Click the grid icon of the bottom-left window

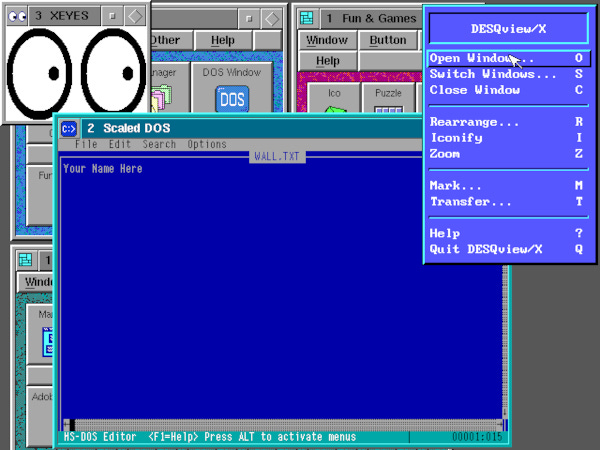26,260
